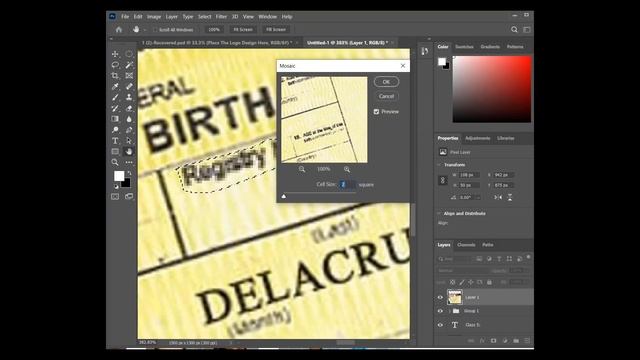This screenshot has width=640, height=360.
Task: Select the History Brush tool
Action: 115,108
